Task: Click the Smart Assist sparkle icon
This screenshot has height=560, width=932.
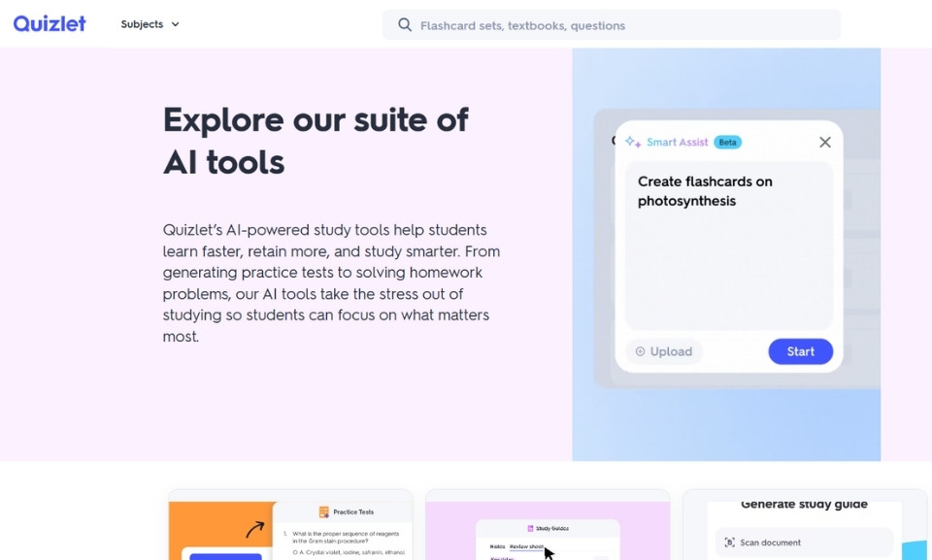Action: (x=633, y=142)
